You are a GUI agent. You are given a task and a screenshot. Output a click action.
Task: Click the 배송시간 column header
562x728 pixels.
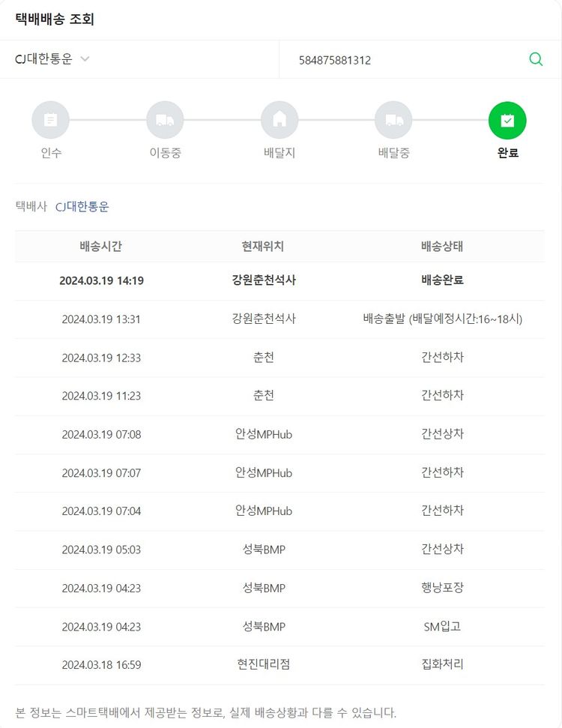[x=101, y=246]
